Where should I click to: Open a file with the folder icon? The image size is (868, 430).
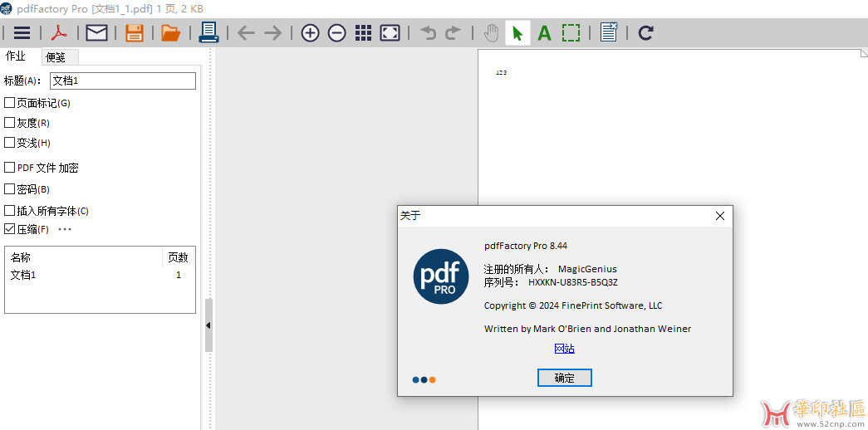170,32
